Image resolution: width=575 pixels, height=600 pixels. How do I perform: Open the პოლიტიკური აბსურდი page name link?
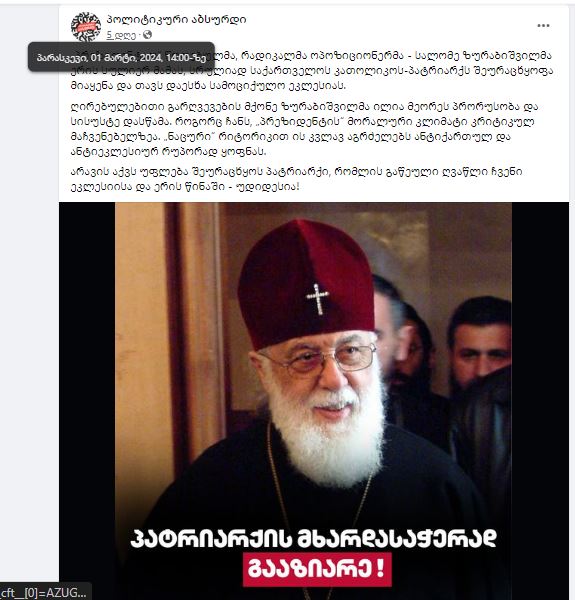tap(176, 19)
